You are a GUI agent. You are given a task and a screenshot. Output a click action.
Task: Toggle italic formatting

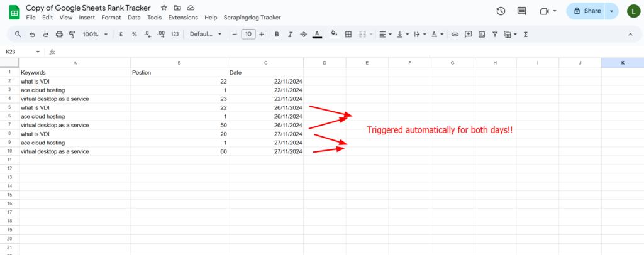[291, 35]
